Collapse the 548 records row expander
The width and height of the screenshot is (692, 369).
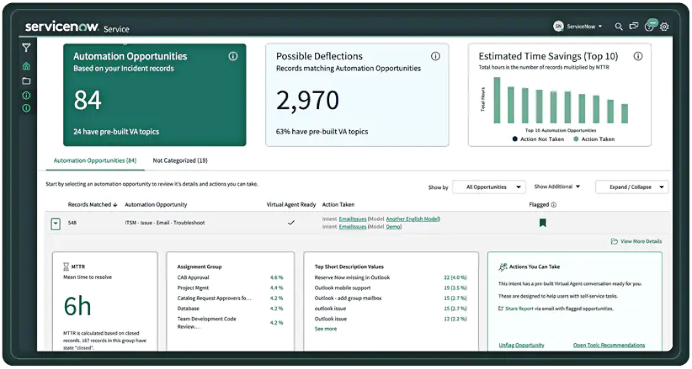56,224
